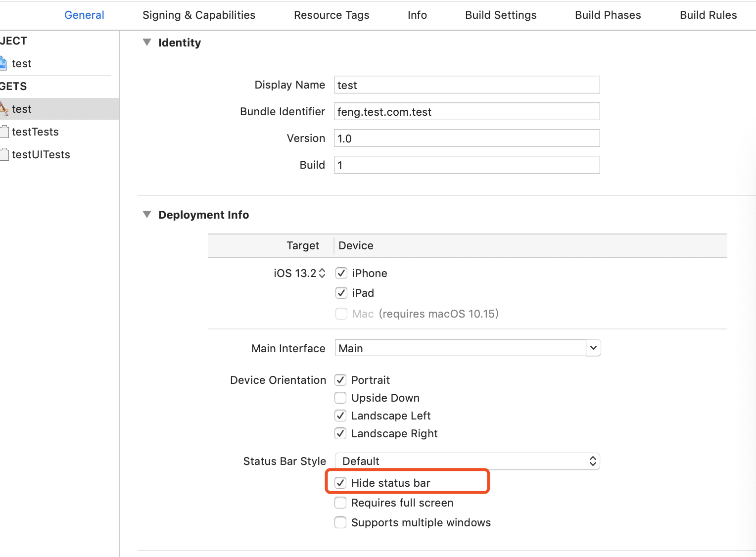Click the test project blueprint icon
The image size is (756, 557).
point(3,63)
